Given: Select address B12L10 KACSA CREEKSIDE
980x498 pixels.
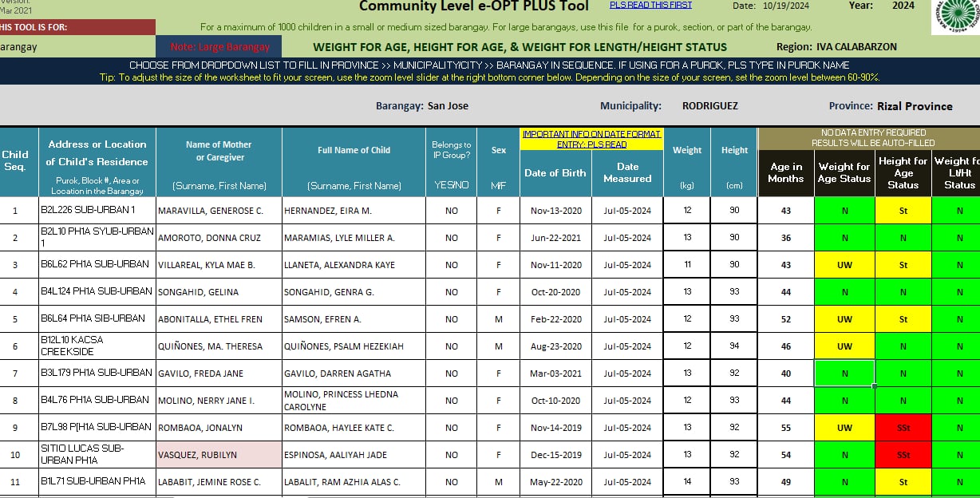Looking at the screenshot, I should 97,346.
